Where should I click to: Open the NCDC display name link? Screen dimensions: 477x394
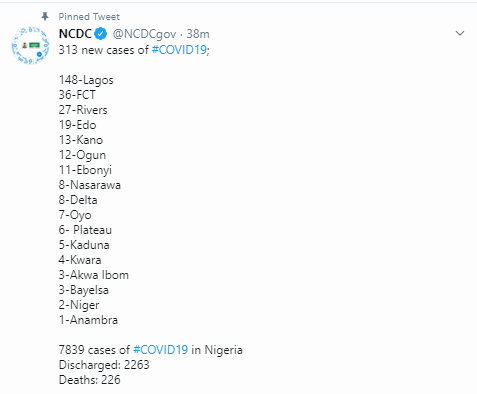click(75, 34)
